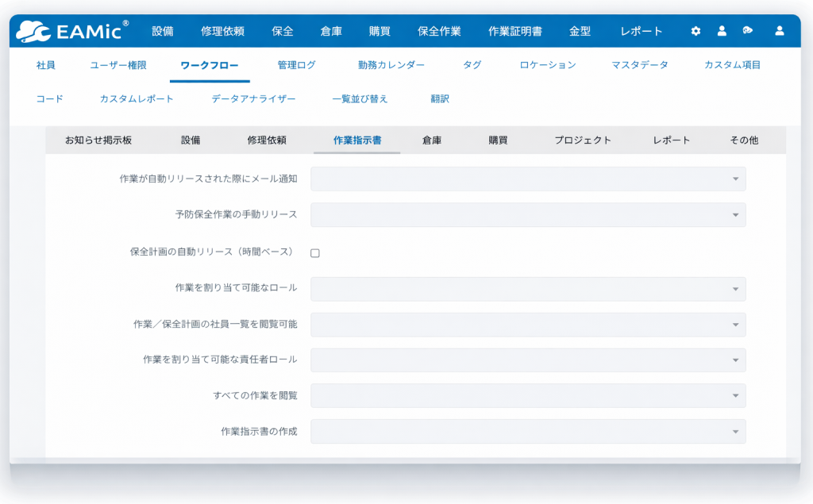
Task: Click the chat bubbles icon in header
Action: pyautogui.click(x=747, y=31)
